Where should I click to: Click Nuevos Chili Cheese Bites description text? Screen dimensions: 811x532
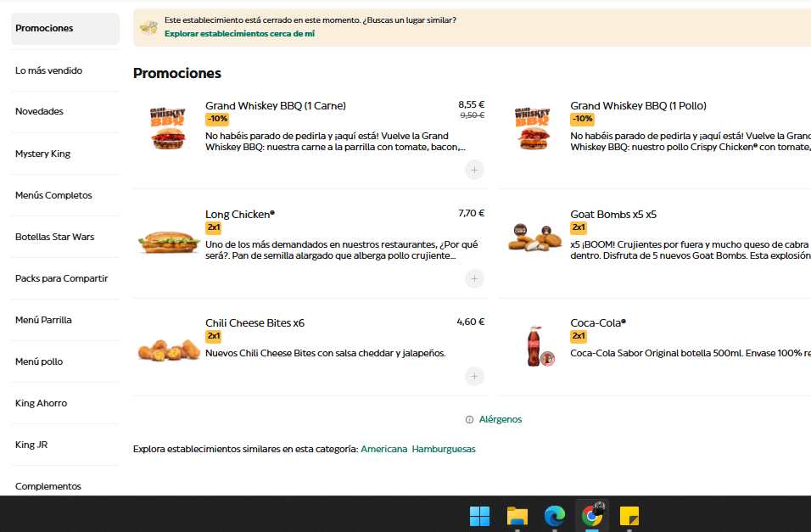(325, 353)
